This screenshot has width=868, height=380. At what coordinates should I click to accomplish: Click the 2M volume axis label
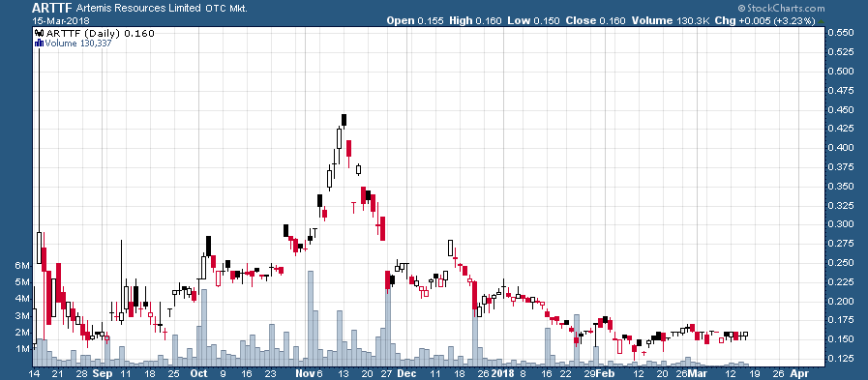pos(22,333)
